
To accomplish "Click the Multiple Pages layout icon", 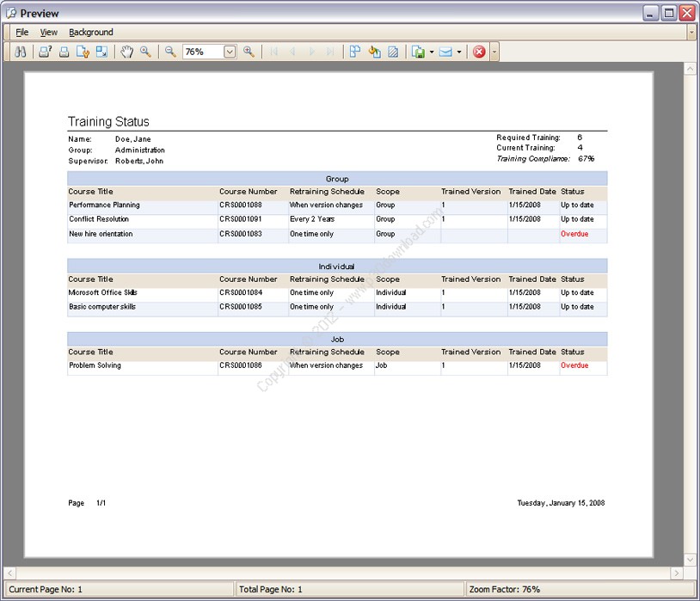I will [x=355, y=52].
